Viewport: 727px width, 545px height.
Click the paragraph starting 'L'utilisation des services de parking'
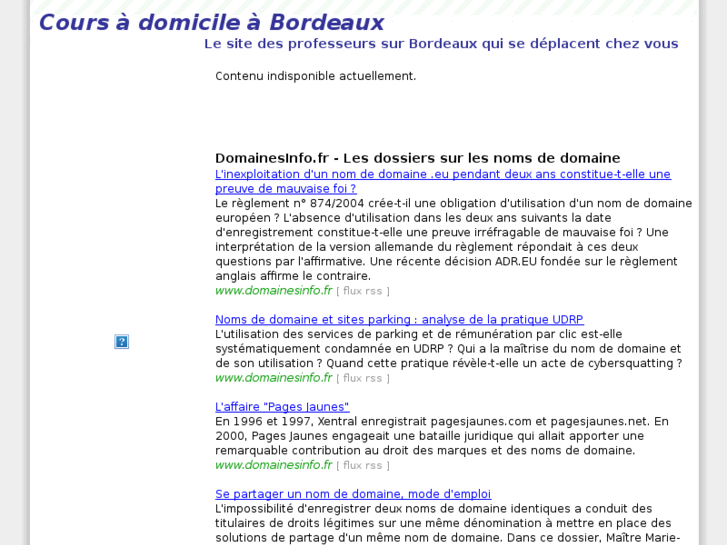pyautogui.click(x=448, y=349)
